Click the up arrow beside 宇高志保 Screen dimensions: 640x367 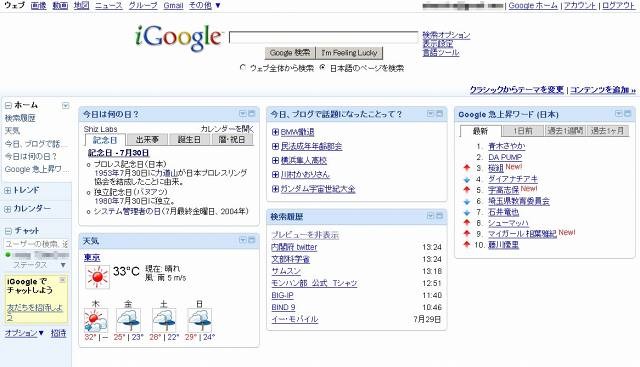coord(467,190)
